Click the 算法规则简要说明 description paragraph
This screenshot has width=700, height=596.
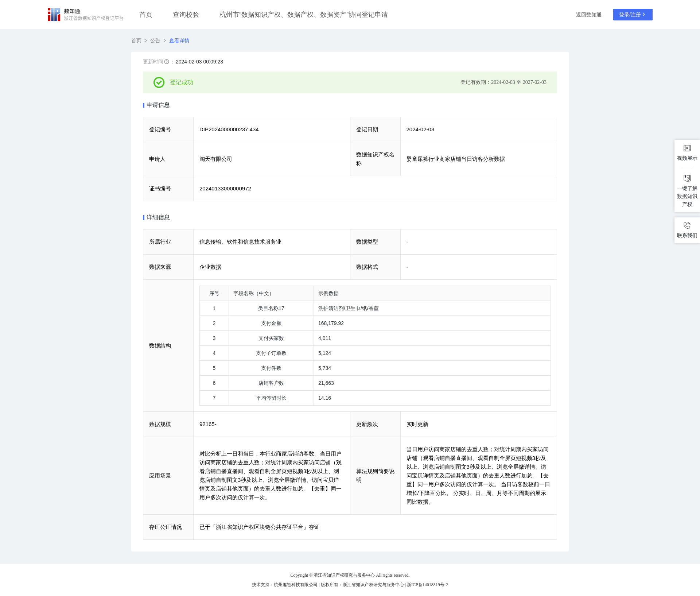[478, 476]
